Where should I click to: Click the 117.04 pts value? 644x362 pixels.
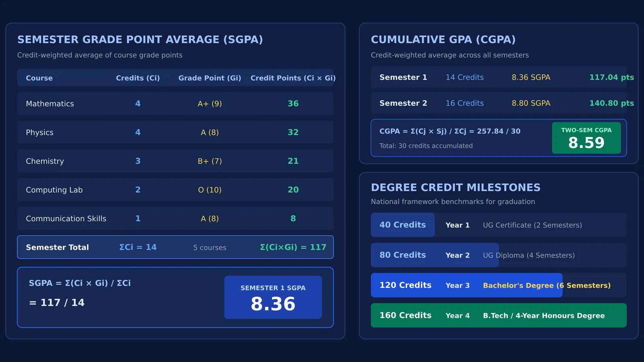[612, 77]
